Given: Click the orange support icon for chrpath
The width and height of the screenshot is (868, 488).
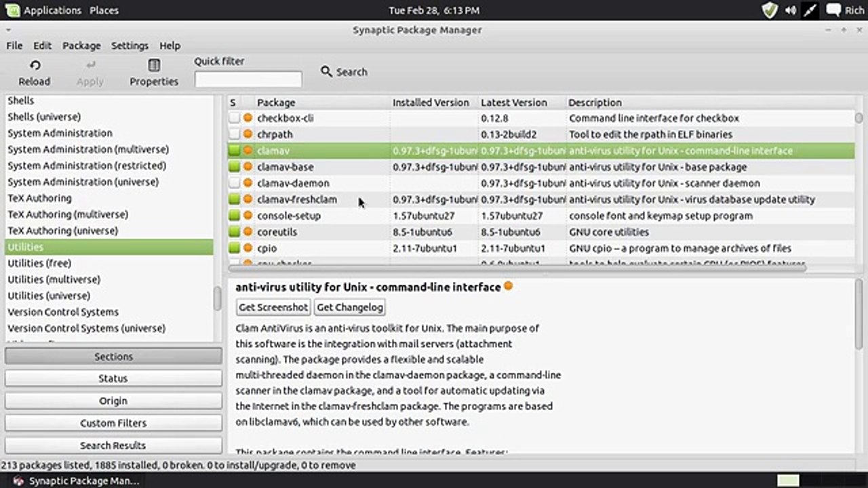Looking at the screenshot, I should tap(248, 134).
